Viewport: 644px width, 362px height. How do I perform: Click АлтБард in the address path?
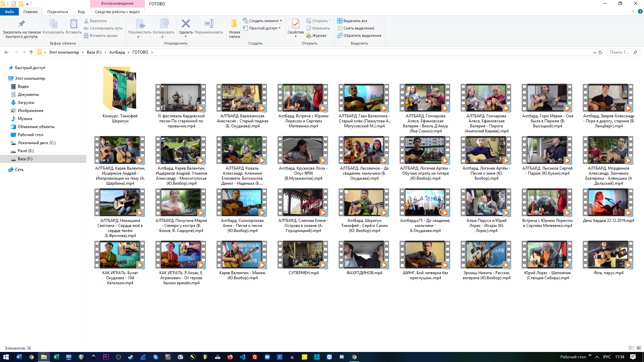click(117, 52)
